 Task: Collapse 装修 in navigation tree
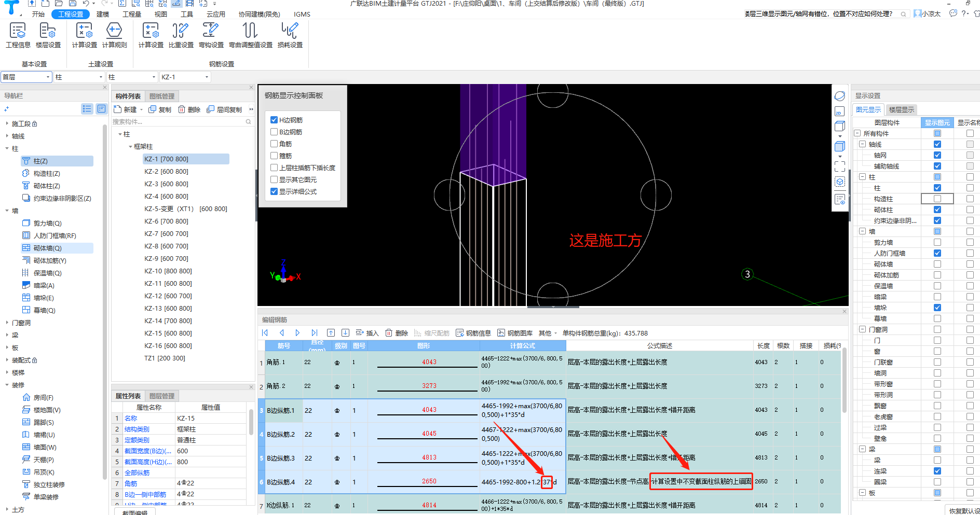point(7,385)
